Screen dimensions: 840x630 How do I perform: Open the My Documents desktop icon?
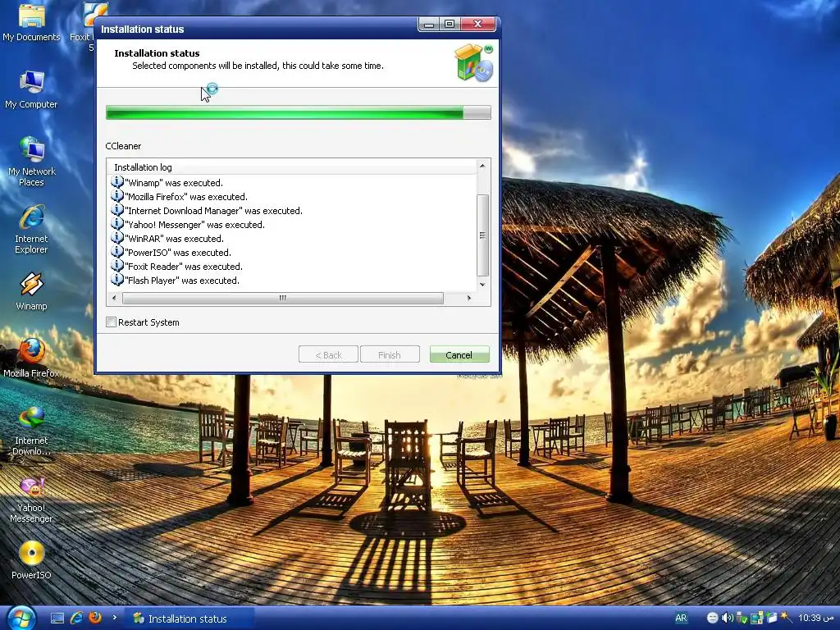(31, 22)
